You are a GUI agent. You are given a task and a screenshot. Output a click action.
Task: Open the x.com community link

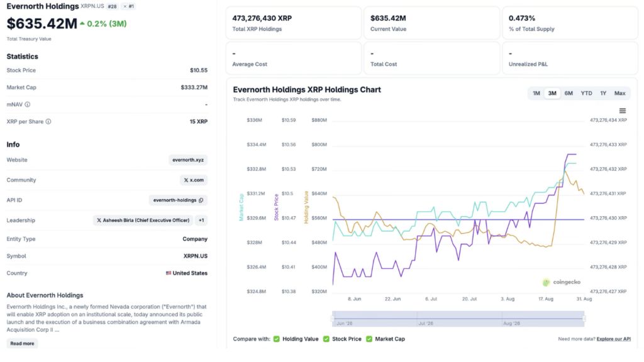194,180
